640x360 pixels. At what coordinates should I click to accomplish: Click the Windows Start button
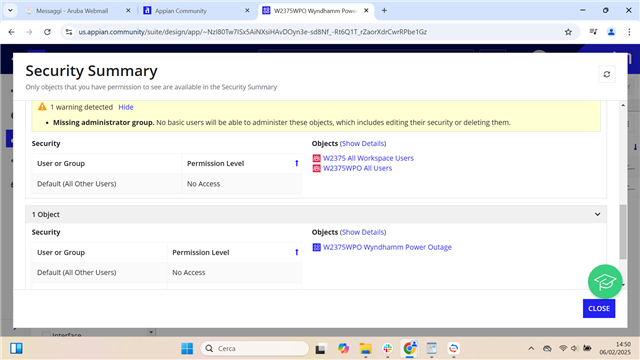187,348
